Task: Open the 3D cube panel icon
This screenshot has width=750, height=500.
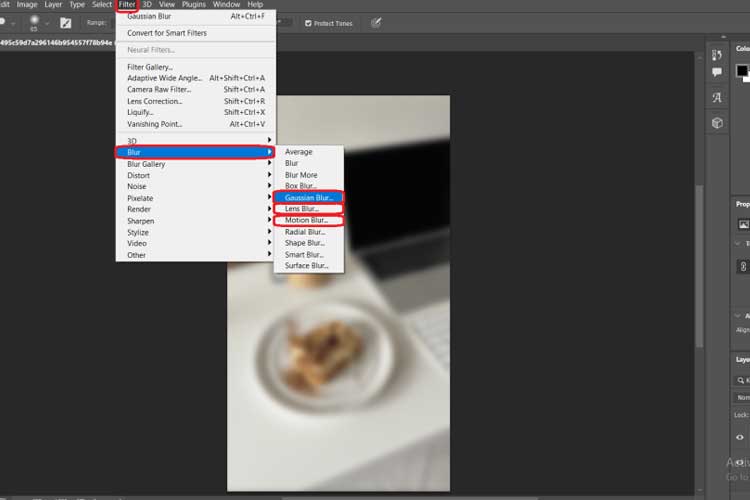Action: click(x=717, y=123)
